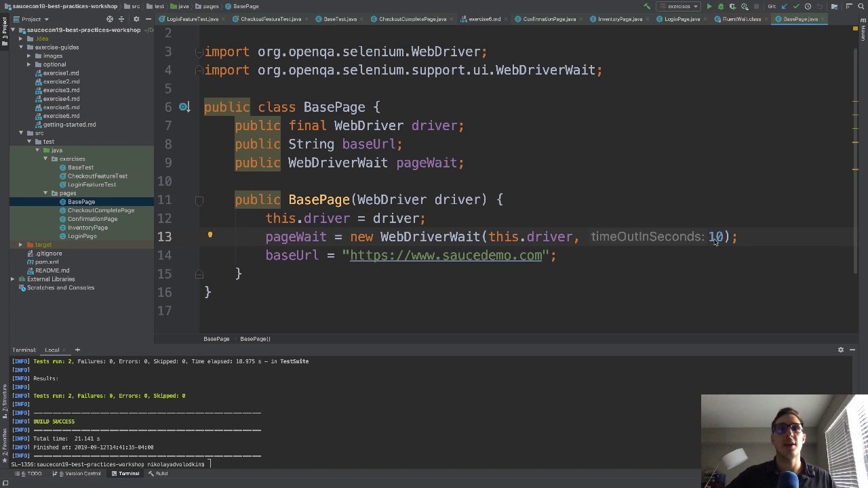Run the exercises configuration with the green play icon
Image resolution: width=868 pixels, height=488 pixels.
pyautogui.click(x=709, y=7)
